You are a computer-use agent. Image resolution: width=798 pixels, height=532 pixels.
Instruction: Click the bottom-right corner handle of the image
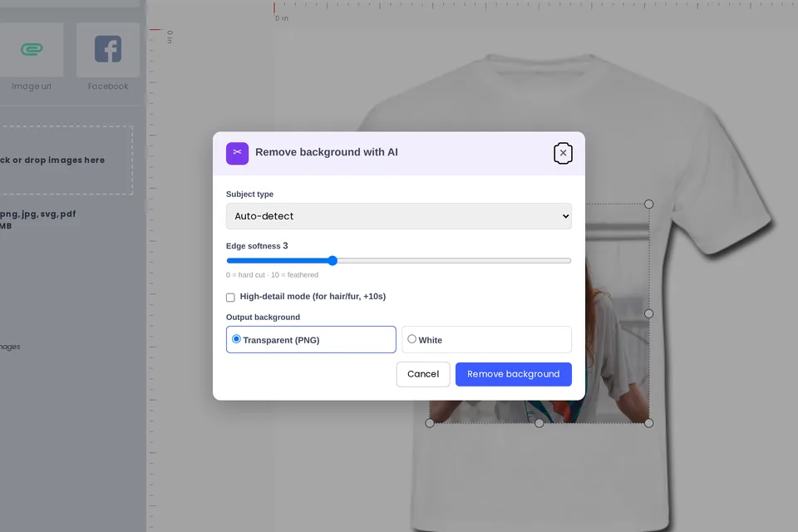pos(648,423)
